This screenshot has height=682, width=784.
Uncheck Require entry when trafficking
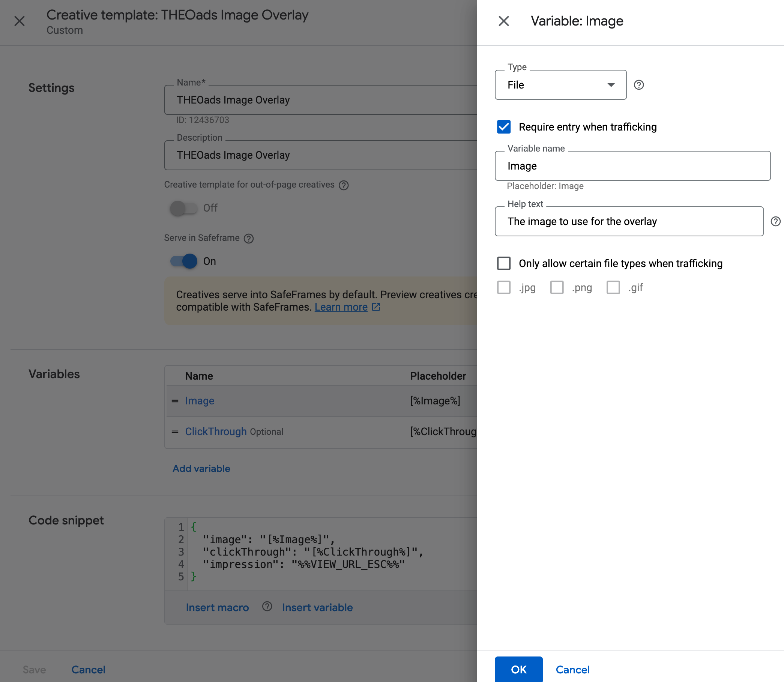tap(503, 127)
